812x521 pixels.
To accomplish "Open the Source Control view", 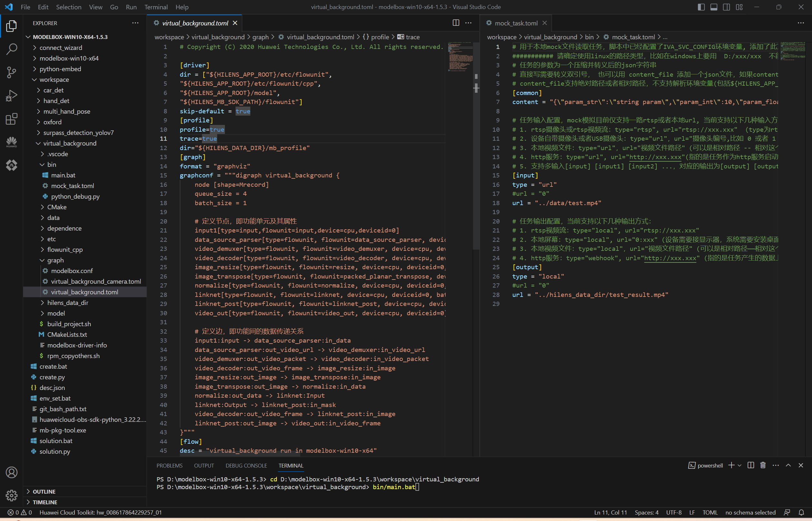I will click(12, 72).
